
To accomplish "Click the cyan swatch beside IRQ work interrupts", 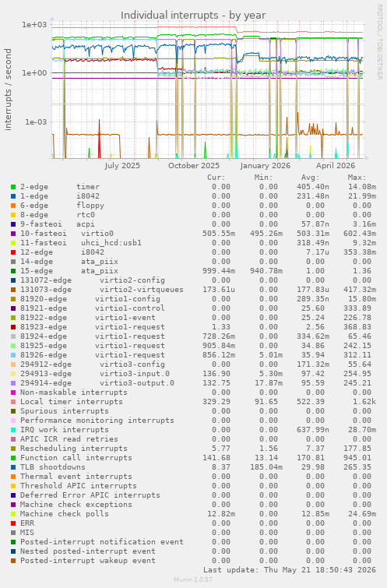I will [13, 430].
